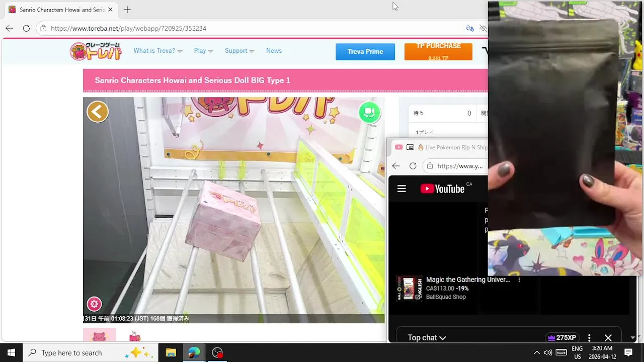Click the YouTube logo
Screen dimensions: 644x362
(443, 189)
